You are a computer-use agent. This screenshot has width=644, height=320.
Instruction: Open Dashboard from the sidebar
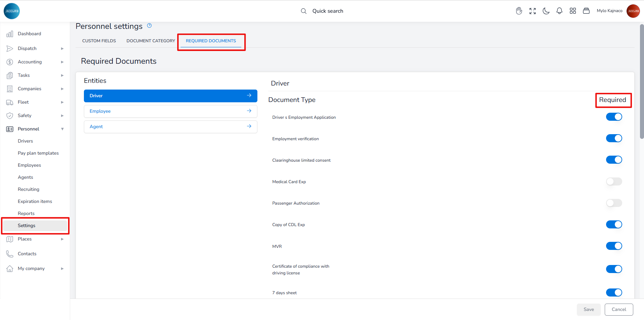point(29,34)
